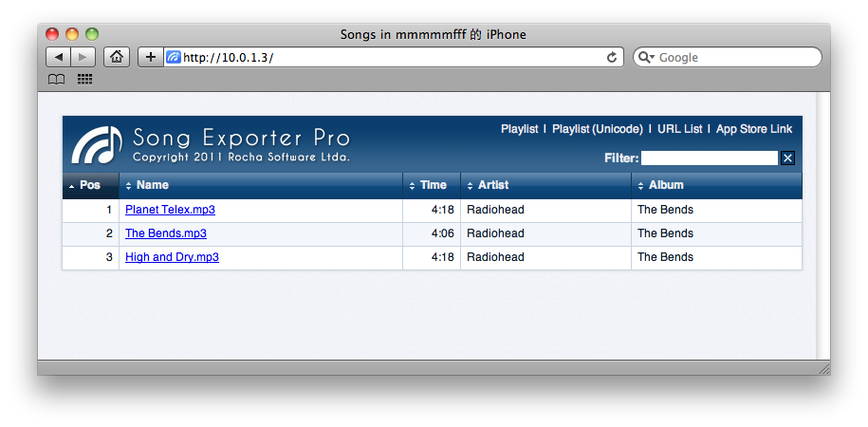Download Planet Telex.mp3
The height and width of the screenshot is (427, 868).
(170, 210)
